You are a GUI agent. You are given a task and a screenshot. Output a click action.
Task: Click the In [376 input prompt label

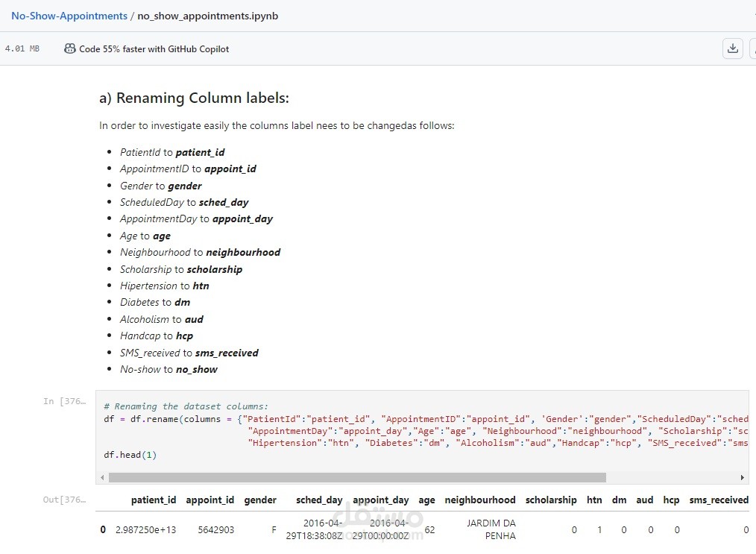[65, 401]
